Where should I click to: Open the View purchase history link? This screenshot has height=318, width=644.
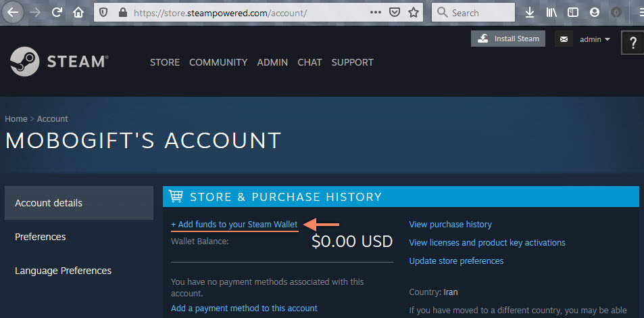(451, 224)
